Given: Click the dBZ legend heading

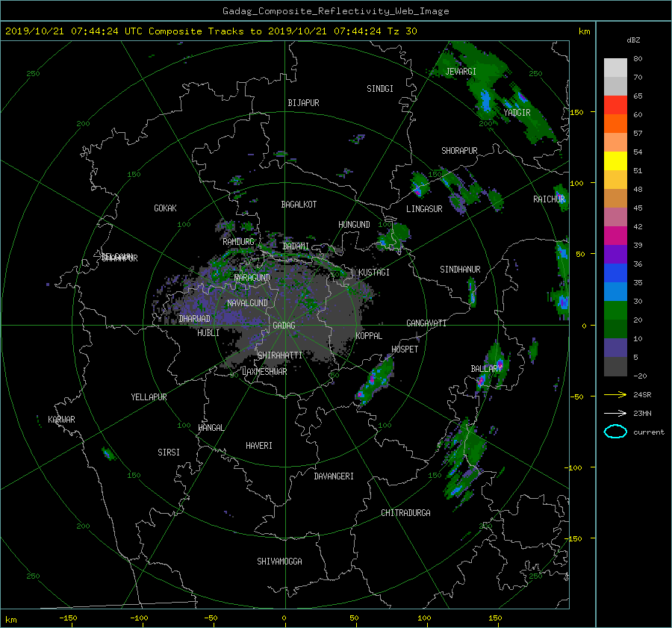Looking at the screenshot, I should point(633,40).
